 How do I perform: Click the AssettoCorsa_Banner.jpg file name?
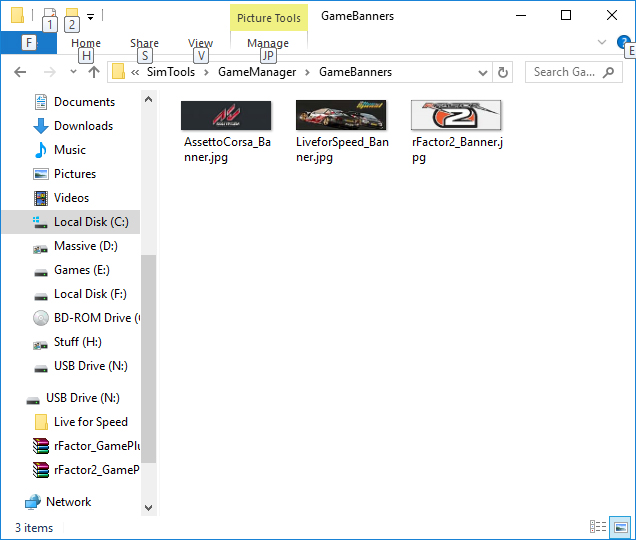tap(227, 149)
